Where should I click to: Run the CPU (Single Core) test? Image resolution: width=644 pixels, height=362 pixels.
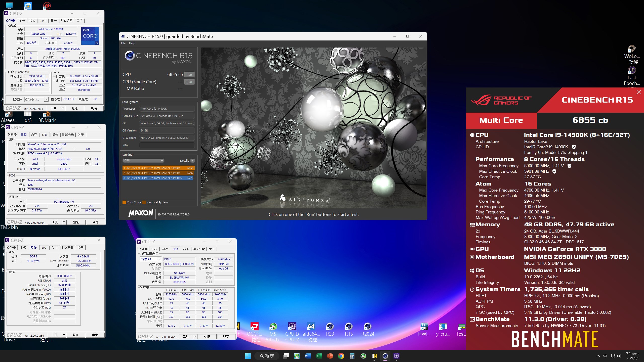click(189, 82)
